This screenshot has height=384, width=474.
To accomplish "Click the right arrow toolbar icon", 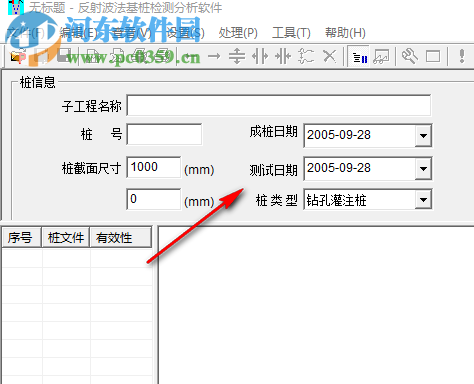I will coord(214,56).
